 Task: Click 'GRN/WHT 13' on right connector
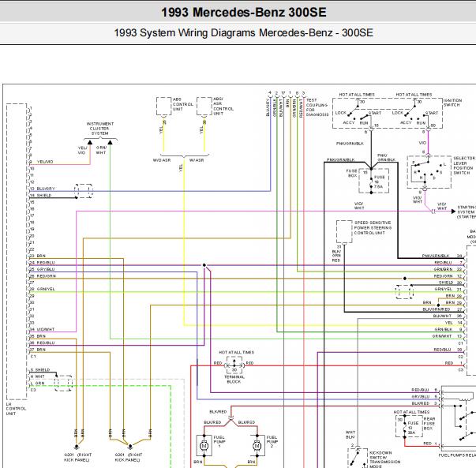point(447,336)
